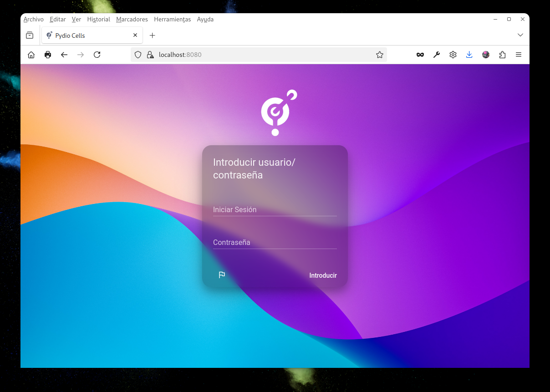
Task: Close the Pydio Cells tab
Action: (x=135, y=35)
